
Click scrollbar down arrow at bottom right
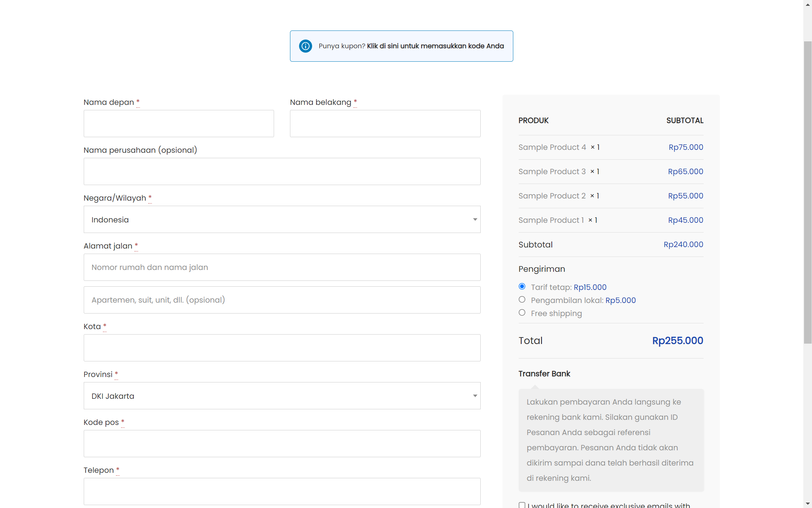(807, 504)
